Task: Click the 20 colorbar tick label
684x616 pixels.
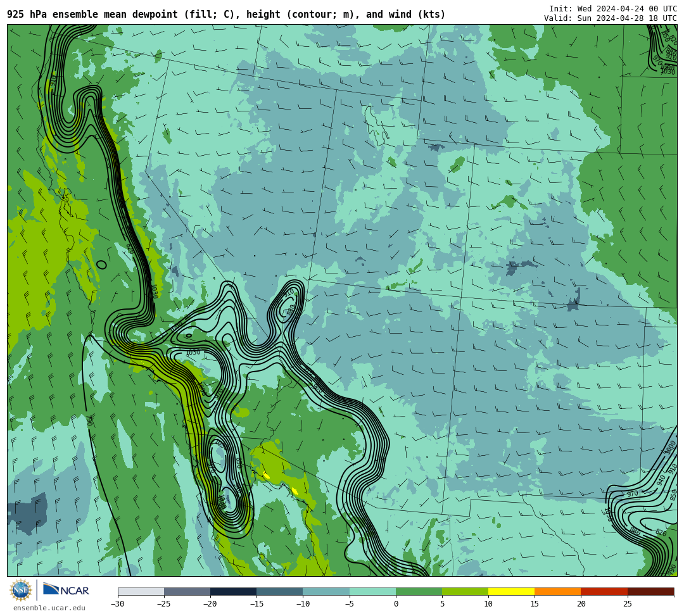Action: (x=581, y=604)
